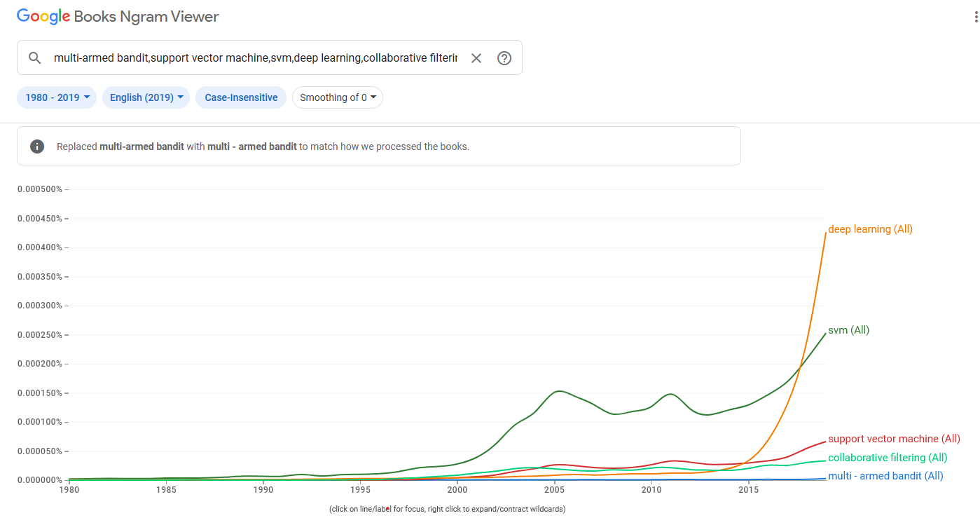Click the svm line bump near 2011

coord(670,394)
